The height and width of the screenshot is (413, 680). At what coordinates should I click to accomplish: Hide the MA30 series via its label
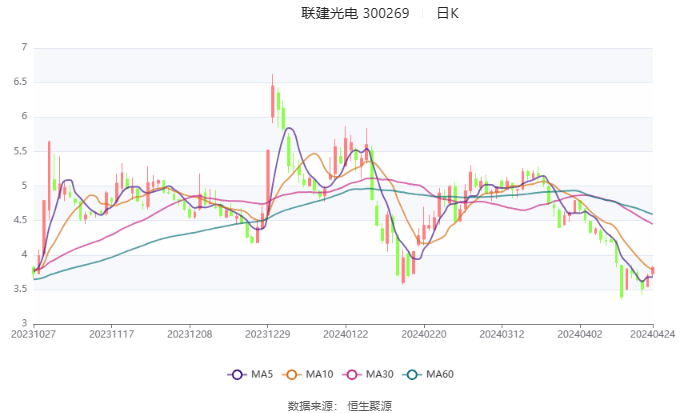[380, 374]
